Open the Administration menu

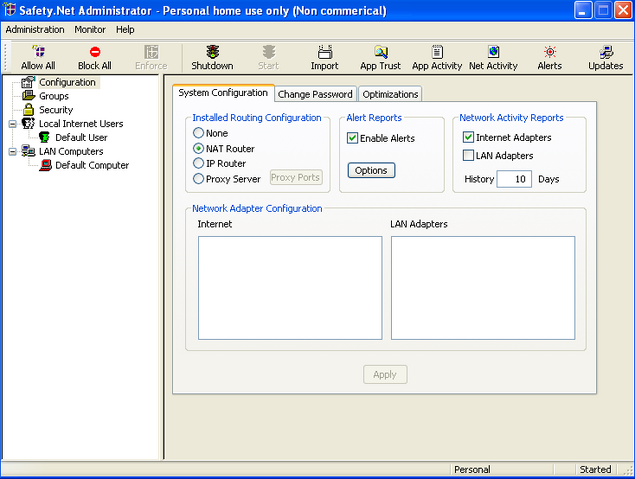coord(35,30)
